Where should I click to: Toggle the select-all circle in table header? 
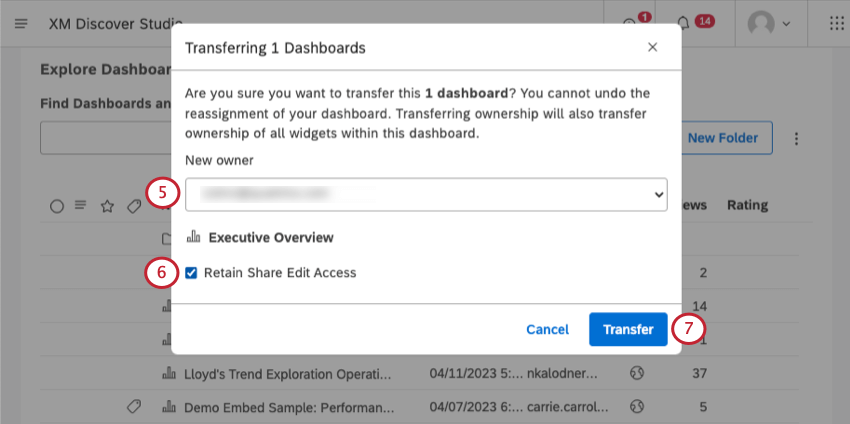pos(57,206)
